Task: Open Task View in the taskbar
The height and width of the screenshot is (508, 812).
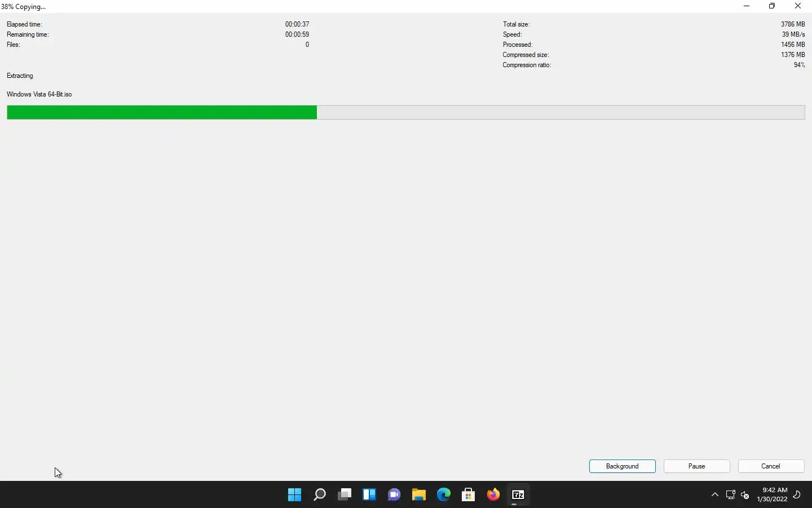Action: 345,495
